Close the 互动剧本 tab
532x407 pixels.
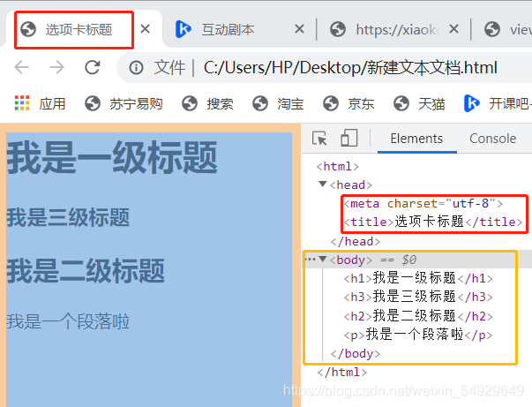pos(299,29)
